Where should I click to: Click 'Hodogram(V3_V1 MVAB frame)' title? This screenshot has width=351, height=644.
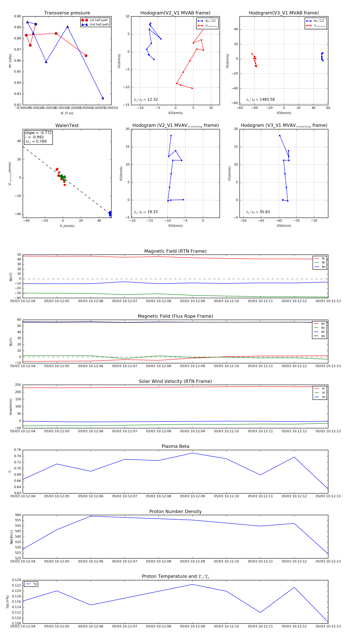click(284, 13)
